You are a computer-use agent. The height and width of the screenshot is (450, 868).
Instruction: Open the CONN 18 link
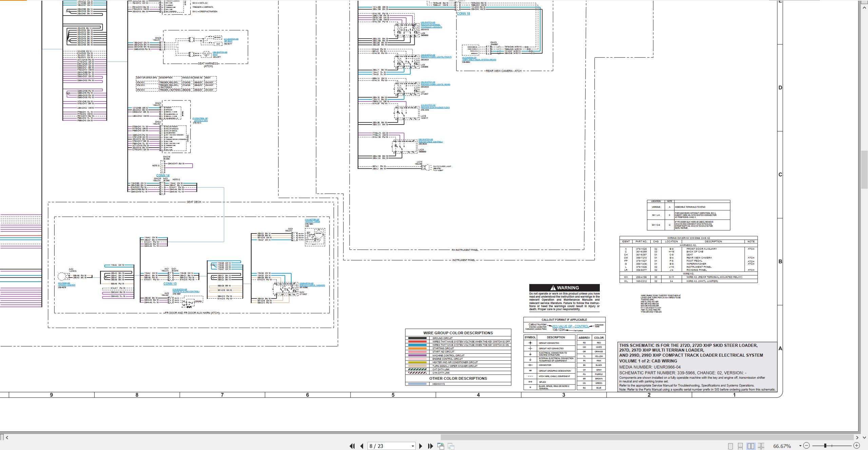[x=463, y=14]
